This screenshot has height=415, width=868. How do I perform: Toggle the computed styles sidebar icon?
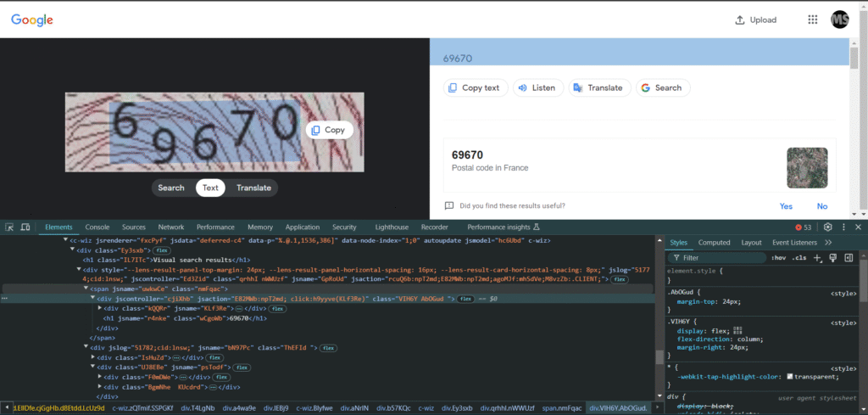point(849,257)
